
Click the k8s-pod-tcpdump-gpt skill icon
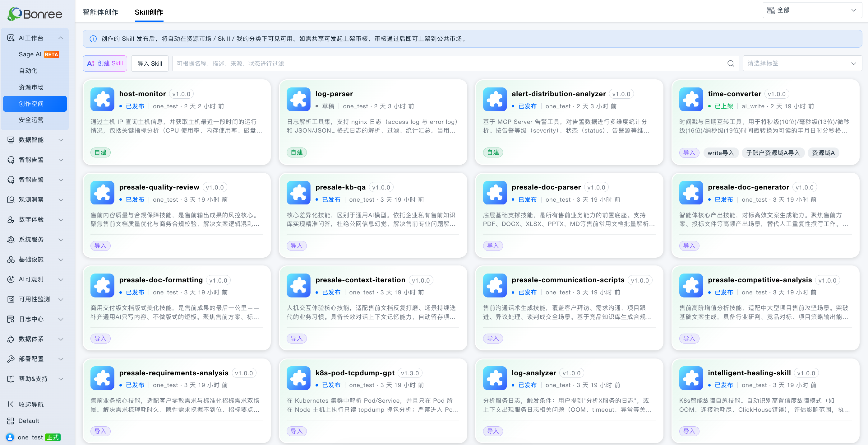298,378
